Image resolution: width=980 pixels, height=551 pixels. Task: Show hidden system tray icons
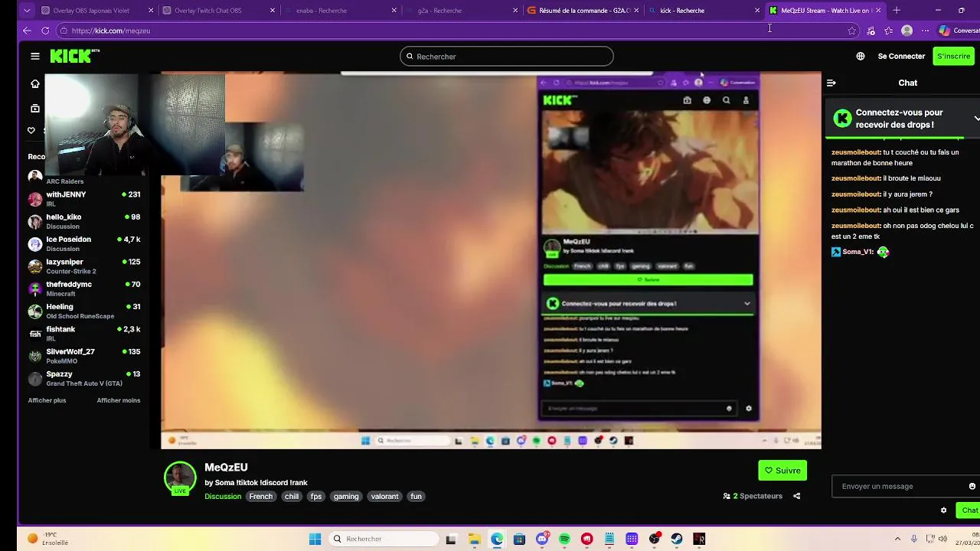tap(898, 539)
